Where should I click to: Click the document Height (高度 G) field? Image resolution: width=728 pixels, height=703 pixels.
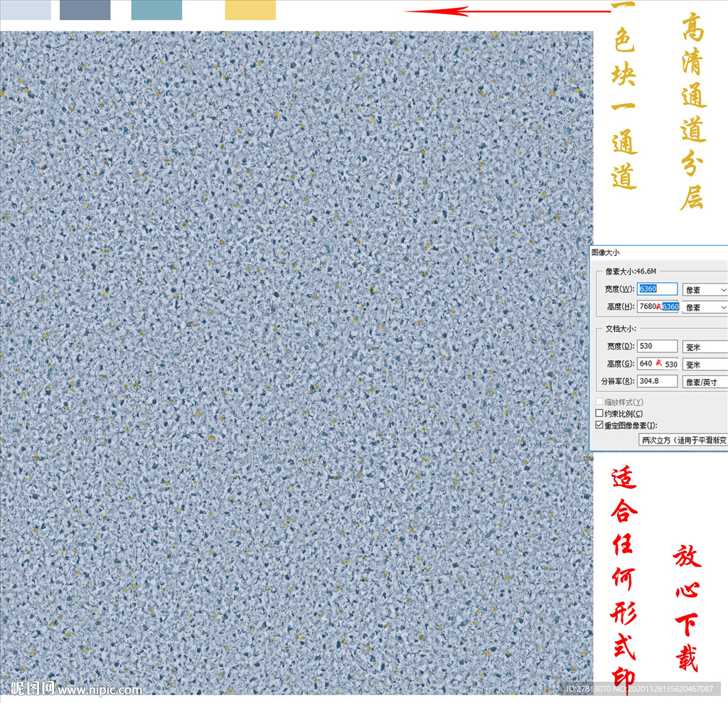pyautogui.click(x=658, y=363)
